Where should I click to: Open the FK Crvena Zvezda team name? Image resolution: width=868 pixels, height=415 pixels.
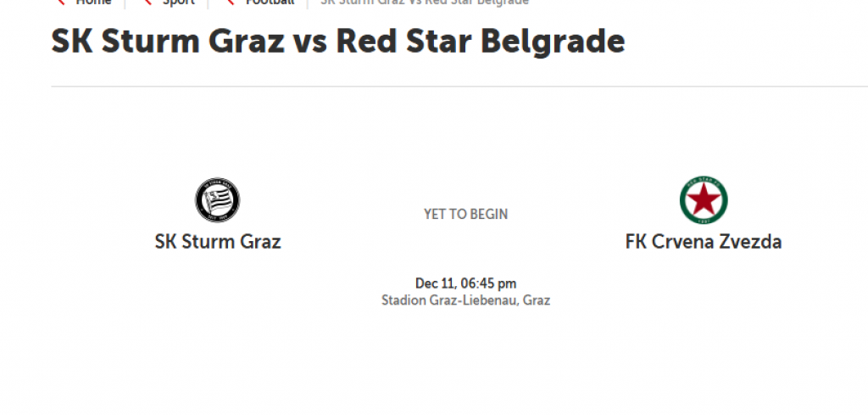tap(704, 242)
